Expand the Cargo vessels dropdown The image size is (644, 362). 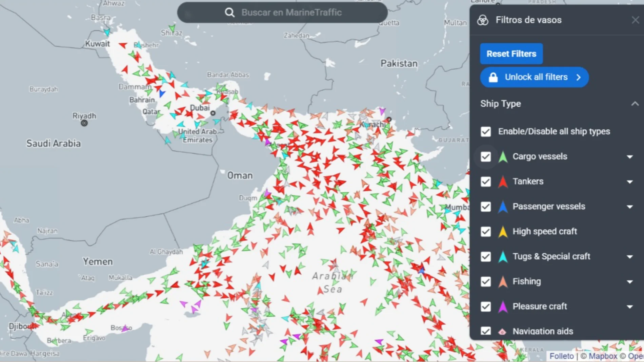pyautogui.click(x=630, y=156)
